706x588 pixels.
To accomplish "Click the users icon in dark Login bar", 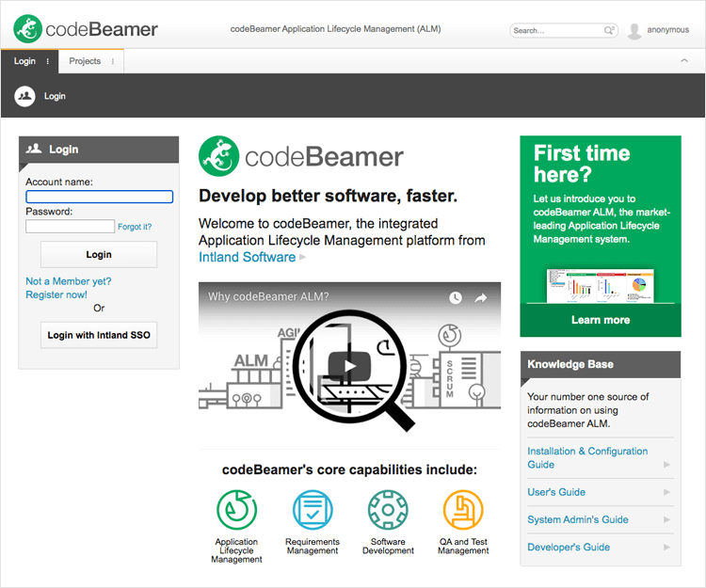I will pos(24,96).
